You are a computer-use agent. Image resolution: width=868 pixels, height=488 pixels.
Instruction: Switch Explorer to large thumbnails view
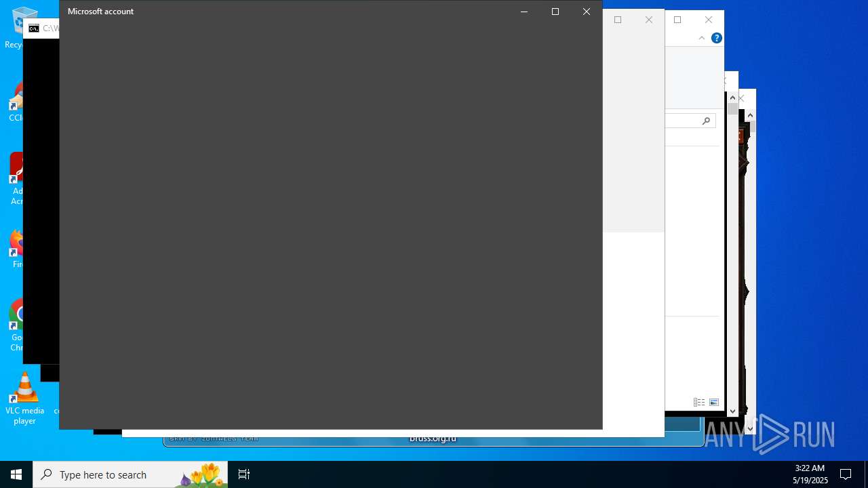(x=714, y=402)
